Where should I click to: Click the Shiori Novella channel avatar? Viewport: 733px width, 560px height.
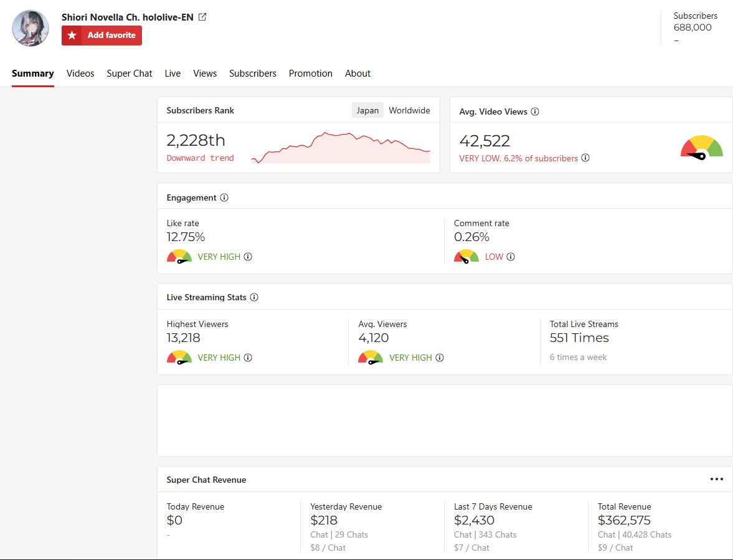[31, 29]
